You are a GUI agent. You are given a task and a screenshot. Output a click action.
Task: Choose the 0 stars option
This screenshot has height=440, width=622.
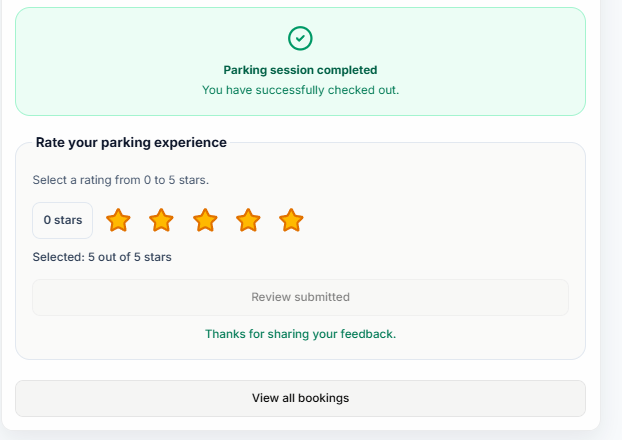click(x=63, y=220)
